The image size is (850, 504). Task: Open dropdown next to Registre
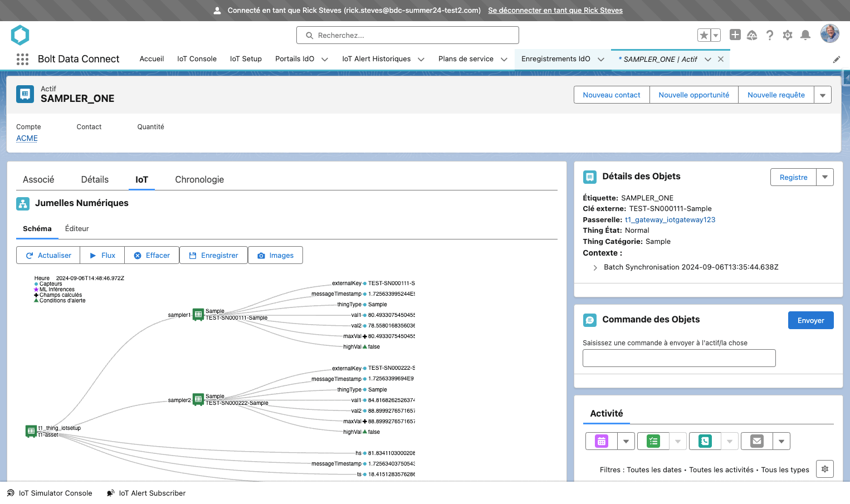825,177
